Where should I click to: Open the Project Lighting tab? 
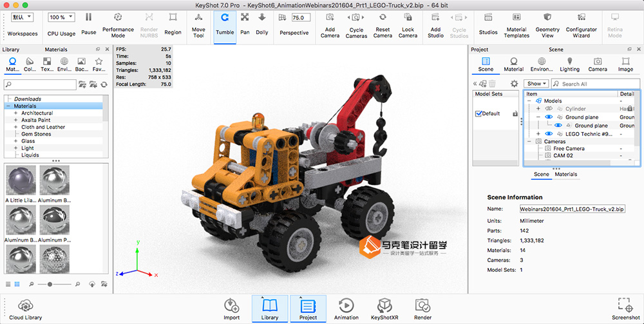pos(569,64)
